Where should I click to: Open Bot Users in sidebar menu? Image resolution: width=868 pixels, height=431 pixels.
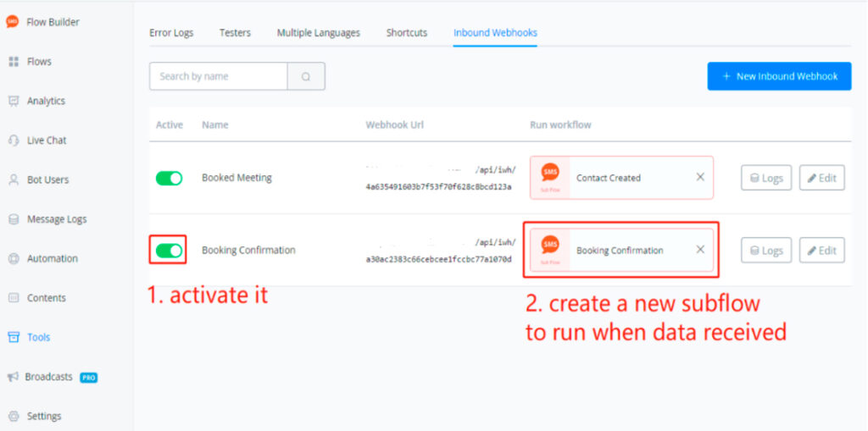(x=47, y=180)
